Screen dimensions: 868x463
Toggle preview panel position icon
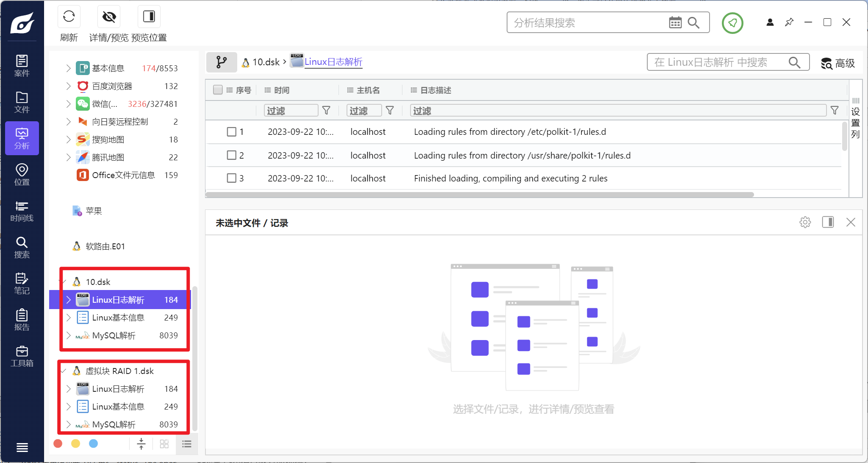coord(828,222)
